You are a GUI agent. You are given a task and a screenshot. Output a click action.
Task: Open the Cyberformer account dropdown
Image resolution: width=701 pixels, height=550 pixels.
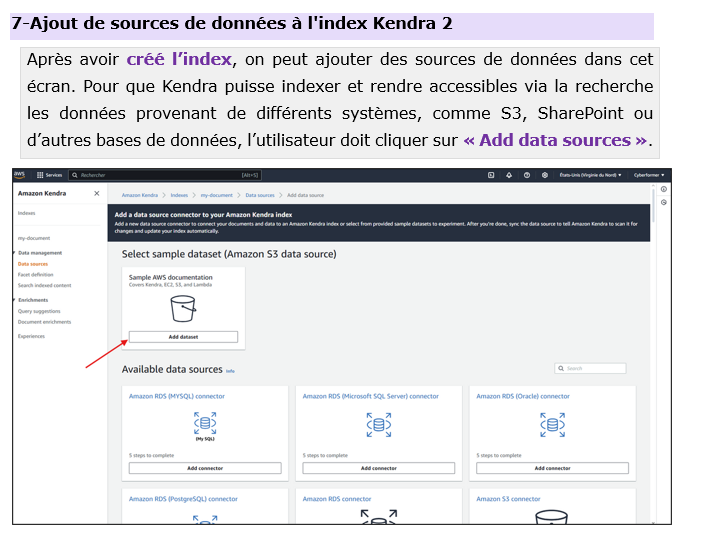pyautogui.click(x=649, y=175)
